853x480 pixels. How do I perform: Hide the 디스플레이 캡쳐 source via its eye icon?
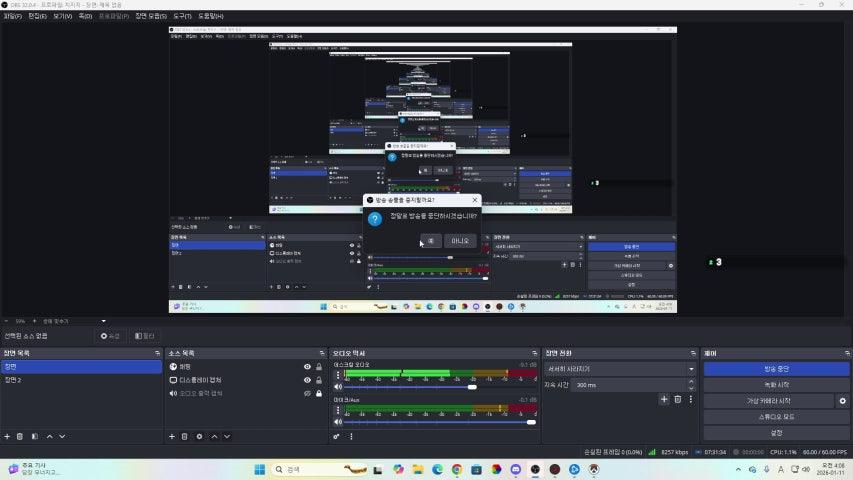click(x=307, y=380)
